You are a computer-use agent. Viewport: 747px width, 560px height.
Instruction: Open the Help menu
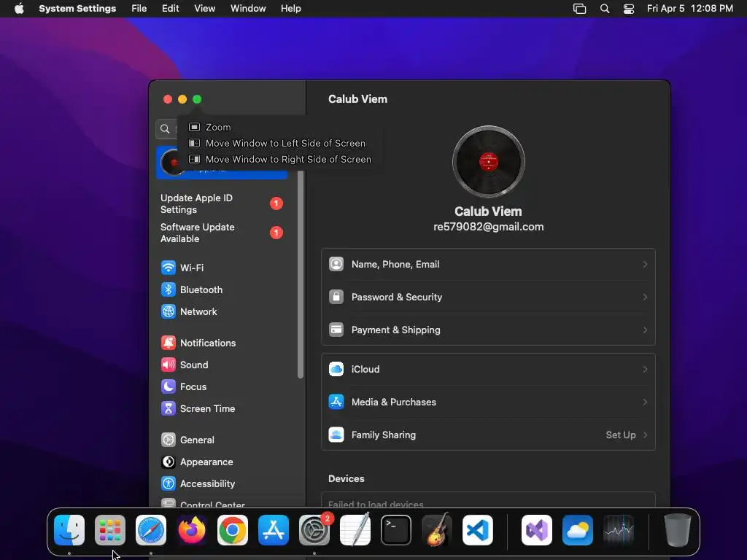(290, 9)
